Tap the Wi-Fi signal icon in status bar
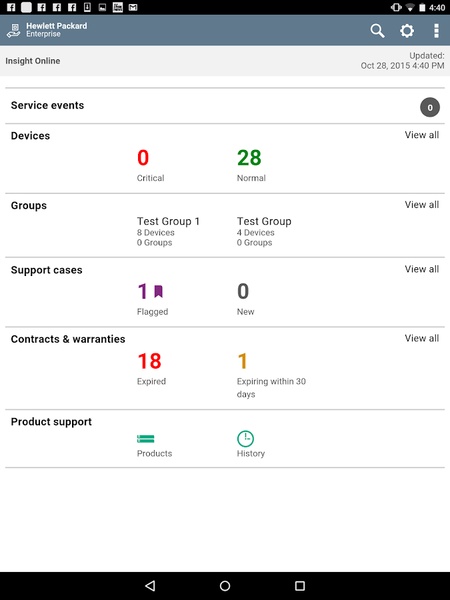 click(410, 7)
